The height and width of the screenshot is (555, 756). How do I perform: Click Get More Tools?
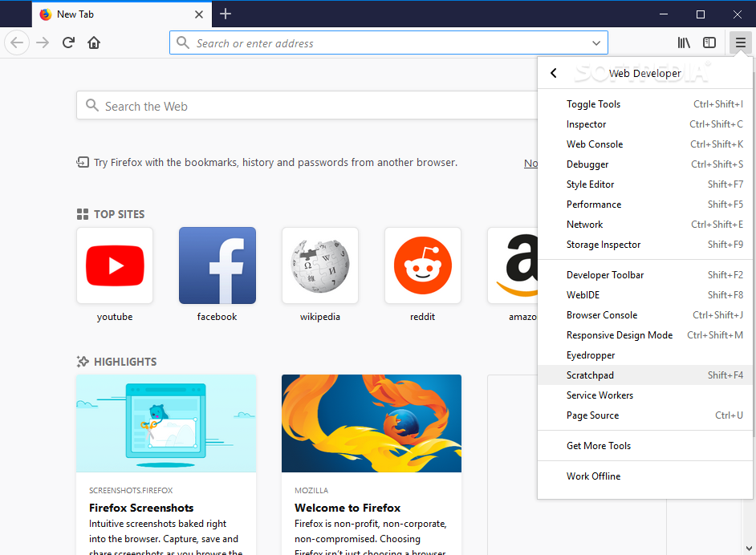coord(599,446)
